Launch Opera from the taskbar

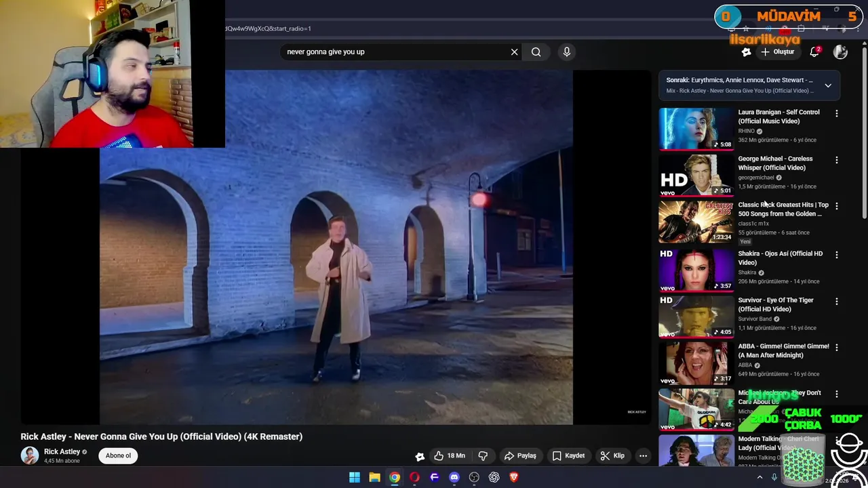click(x=414, y=477)
